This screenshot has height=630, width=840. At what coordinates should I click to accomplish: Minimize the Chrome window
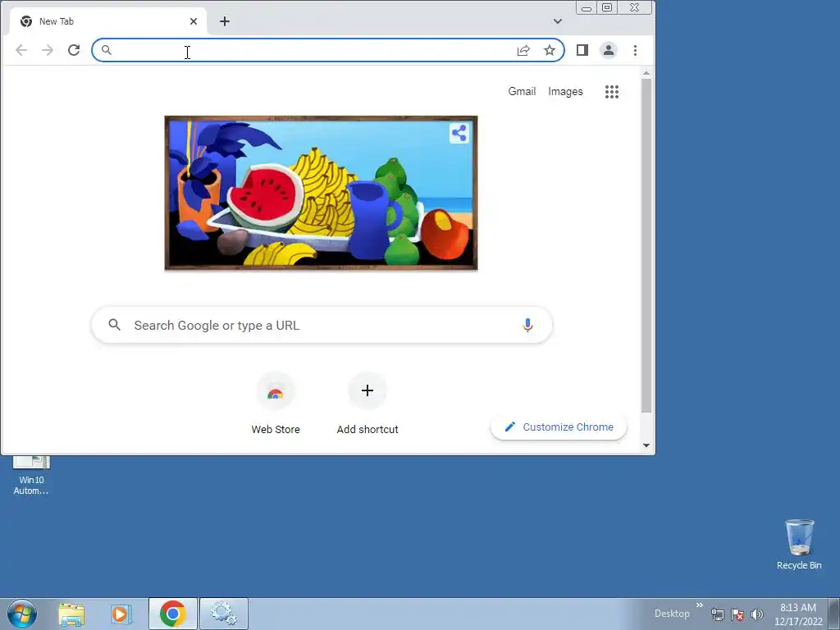coord(587,8)
